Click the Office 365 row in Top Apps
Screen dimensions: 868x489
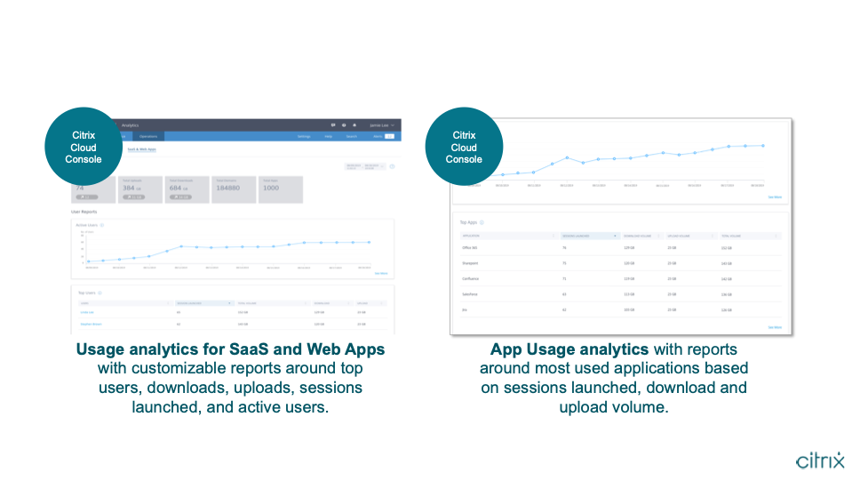[620, 248]
